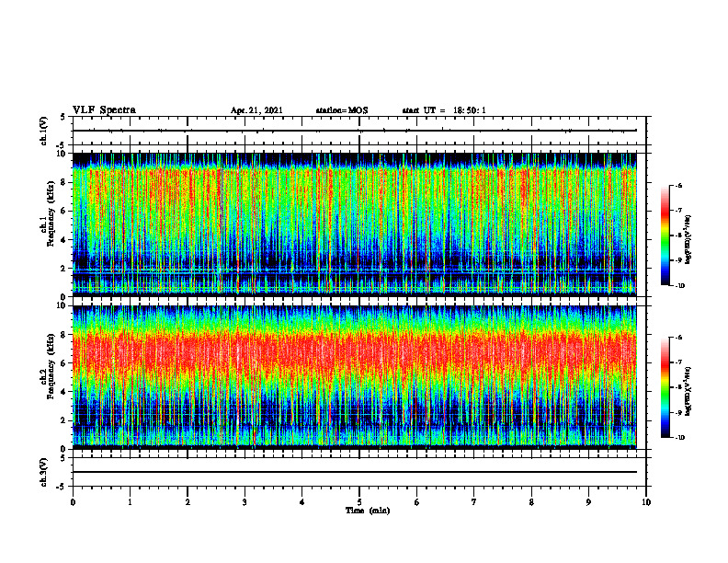
Task: Click the time axis tick label "1"
Action: click(x=130, y=502)
